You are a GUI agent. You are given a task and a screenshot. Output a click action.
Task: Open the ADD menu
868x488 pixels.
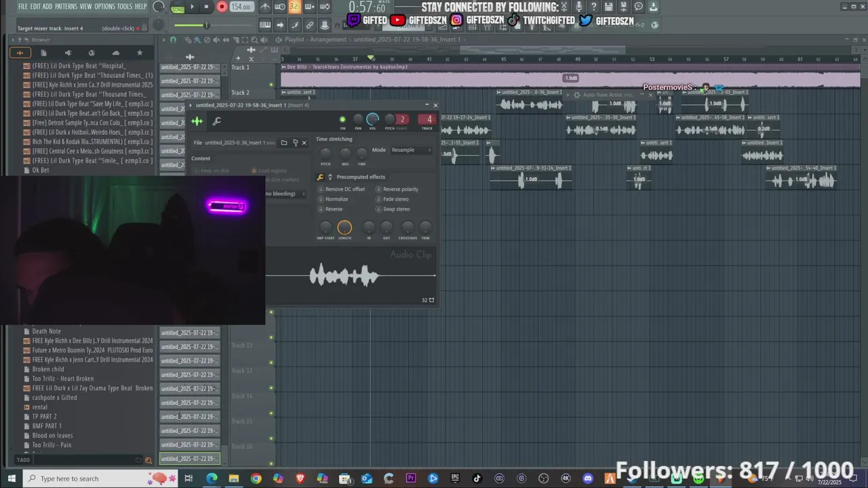(47, 6)
